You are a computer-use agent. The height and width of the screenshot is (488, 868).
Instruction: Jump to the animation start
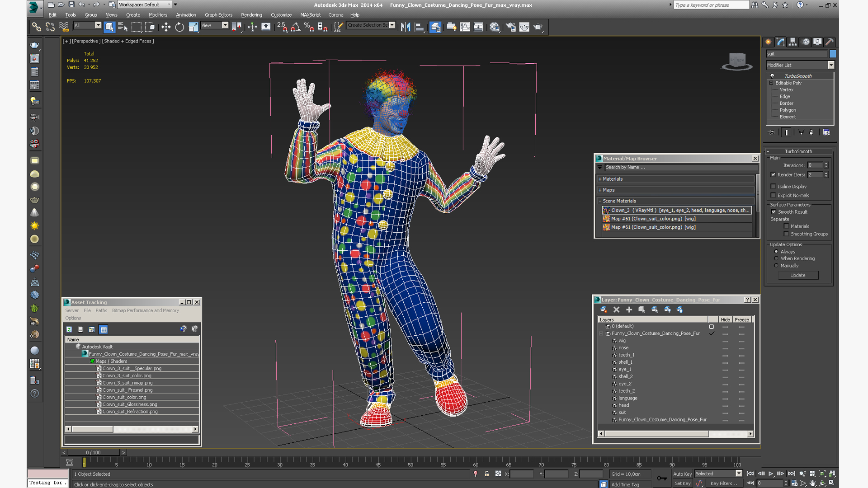point(750,474)
